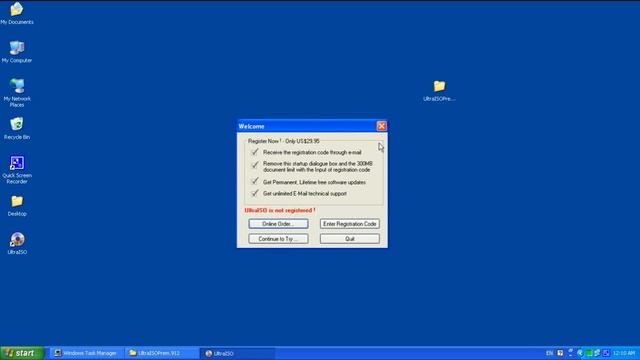The height and width of the screenshot is (360, 640).
Task: Click the Online Order... button
Action: tap(278, 224)
